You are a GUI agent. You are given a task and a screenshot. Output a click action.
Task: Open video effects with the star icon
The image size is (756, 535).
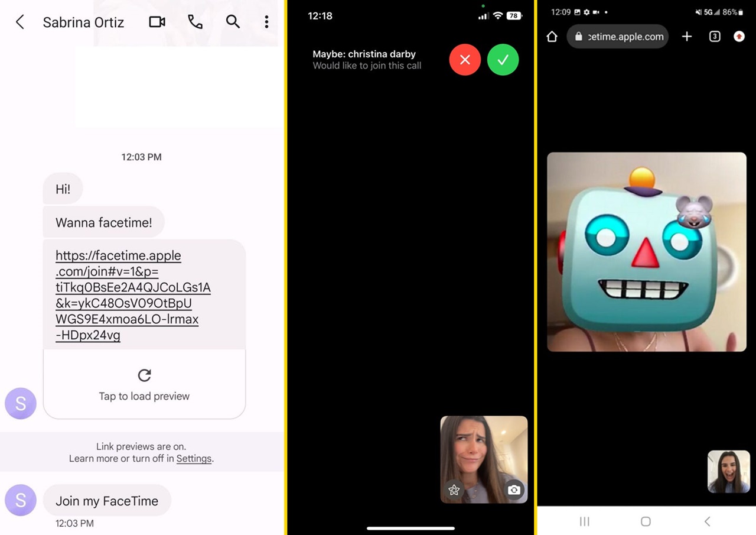click(x=454, y=490)
